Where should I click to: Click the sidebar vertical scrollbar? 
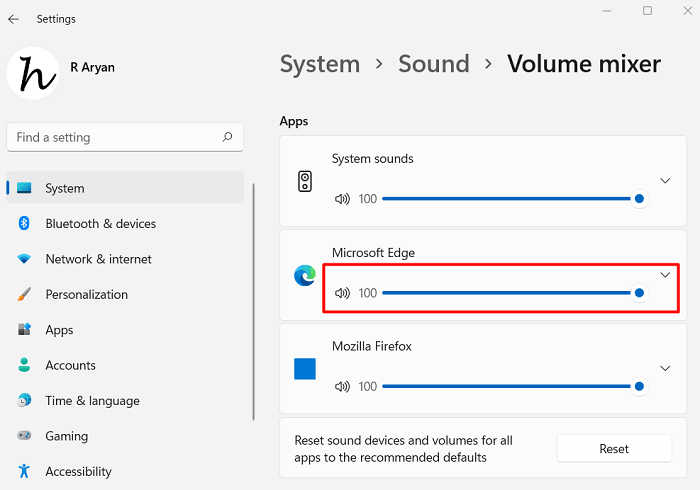(x=254, y=302)
